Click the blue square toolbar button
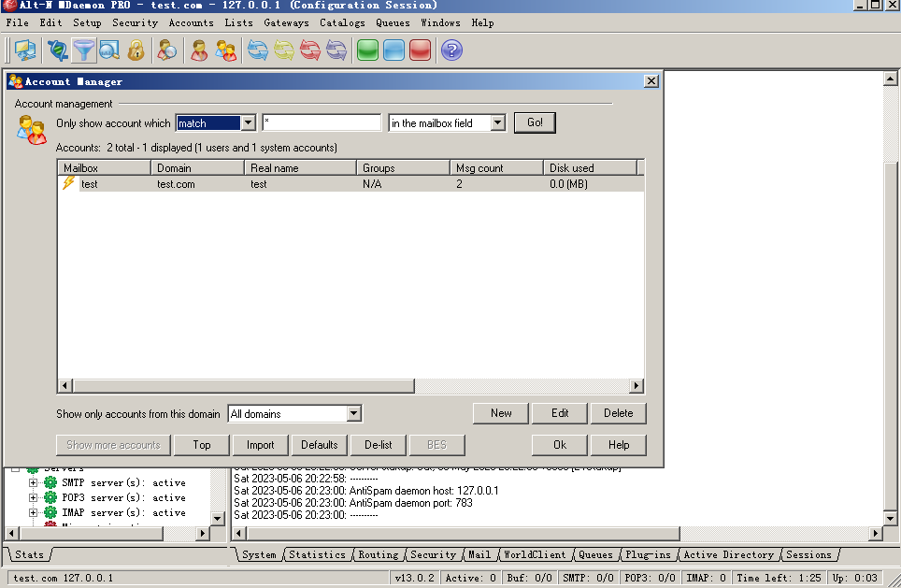This screenshot has width=901, height=588. (x=393, y=50)
